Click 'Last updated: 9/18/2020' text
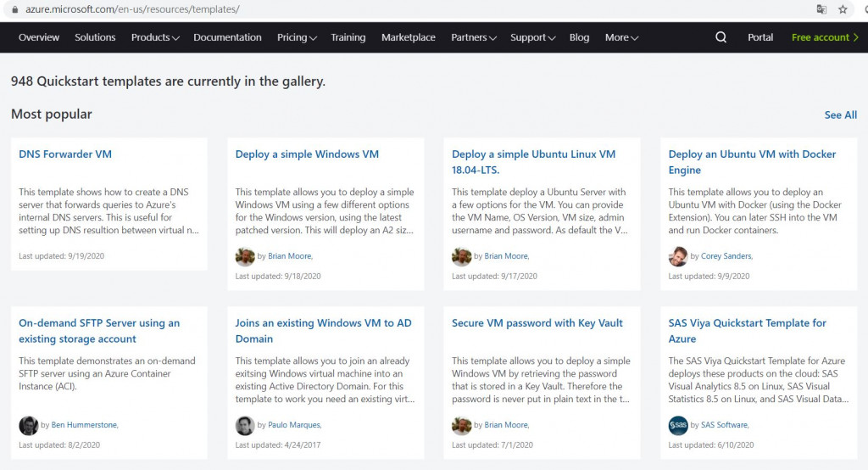Image resolution: width=868 pixels, height=470 pixels. coord(278,276)
